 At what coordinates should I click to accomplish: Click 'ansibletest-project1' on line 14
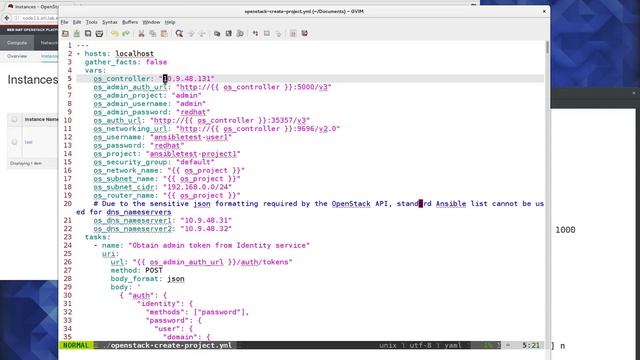pyautogui.click(x=193, y=154)
